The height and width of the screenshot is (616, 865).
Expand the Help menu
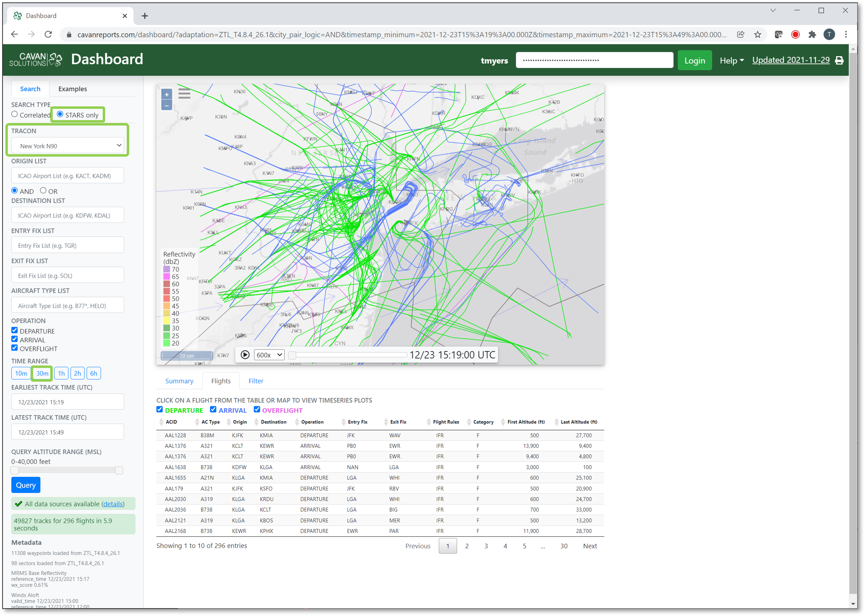pyautogui.click(x=731, y=61)
